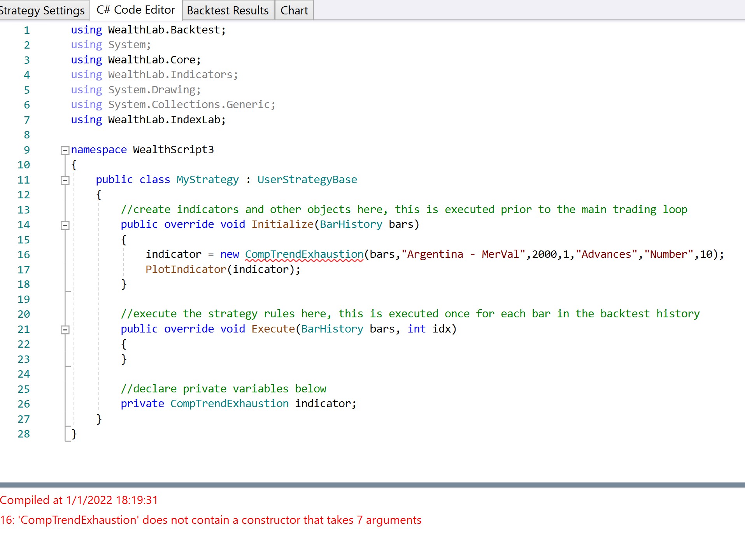Screen dimensions: 745x560
Task: Click the splitter bar above compile output
Action: 372,485
